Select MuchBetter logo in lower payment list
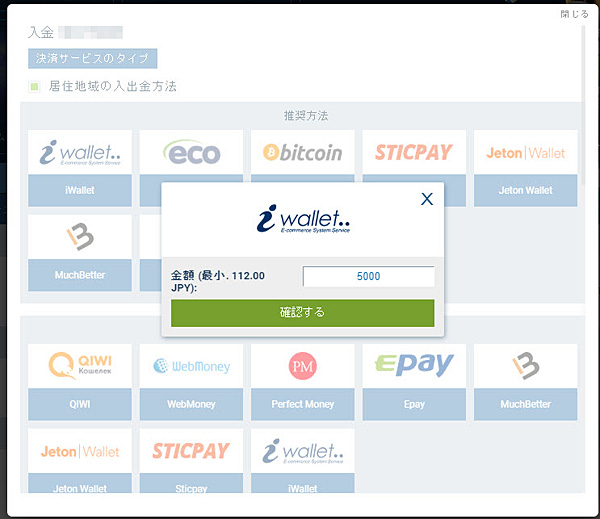Screen dimensions: 600x519 coord(525,366)
